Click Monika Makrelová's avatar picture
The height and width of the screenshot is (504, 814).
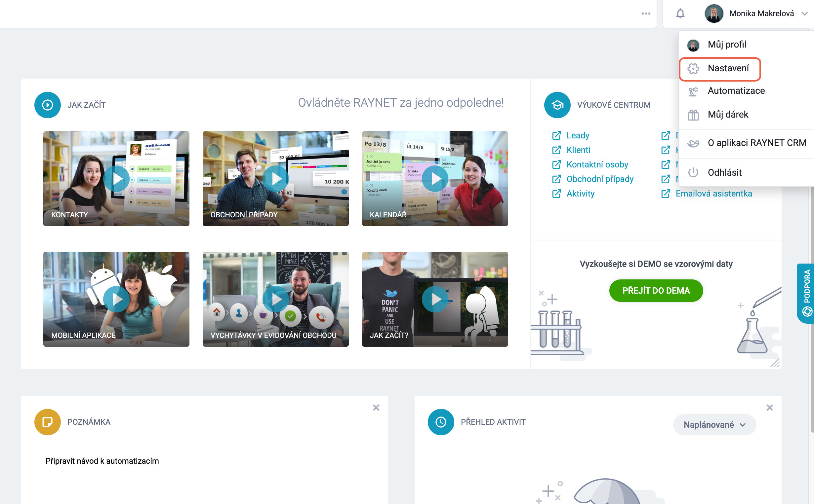click(x=713, y=14)
